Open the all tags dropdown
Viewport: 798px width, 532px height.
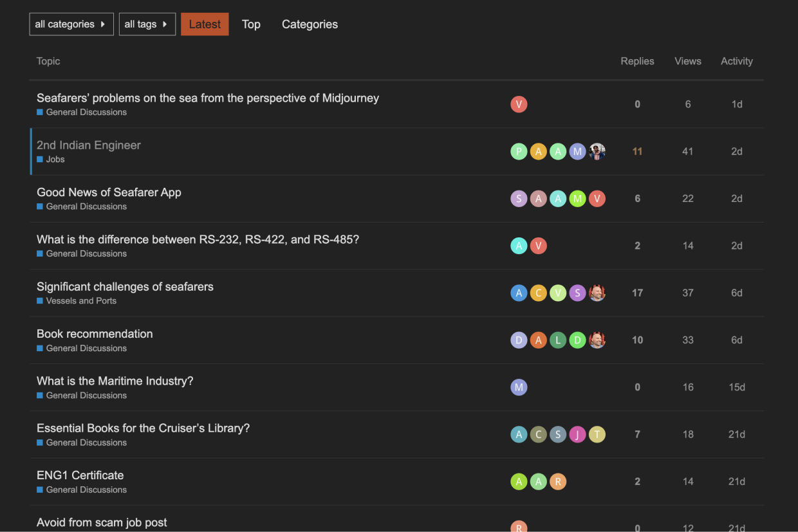(x=147, y=24)
